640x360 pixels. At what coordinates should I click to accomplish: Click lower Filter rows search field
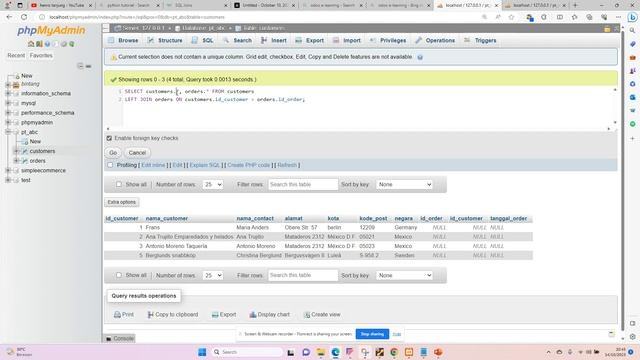click(x=303, y=276)
